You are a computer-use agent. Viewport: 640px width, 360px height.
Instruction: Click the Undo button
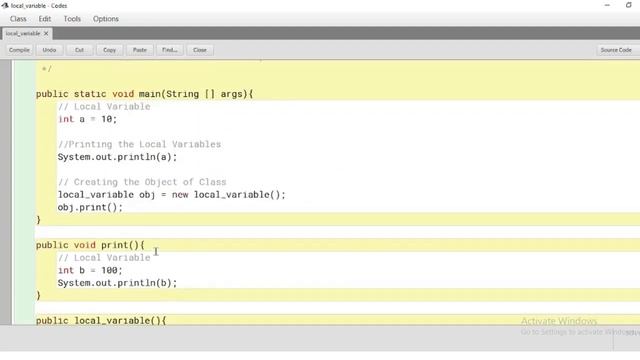[x=49, y=50]
